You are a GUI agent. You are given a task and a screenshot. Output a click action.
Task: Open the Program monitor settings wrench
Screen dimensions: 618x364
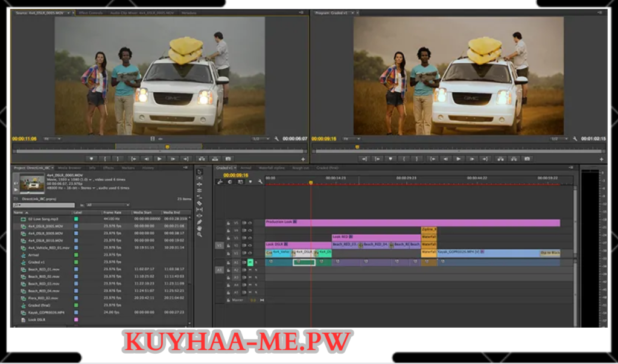575,139
